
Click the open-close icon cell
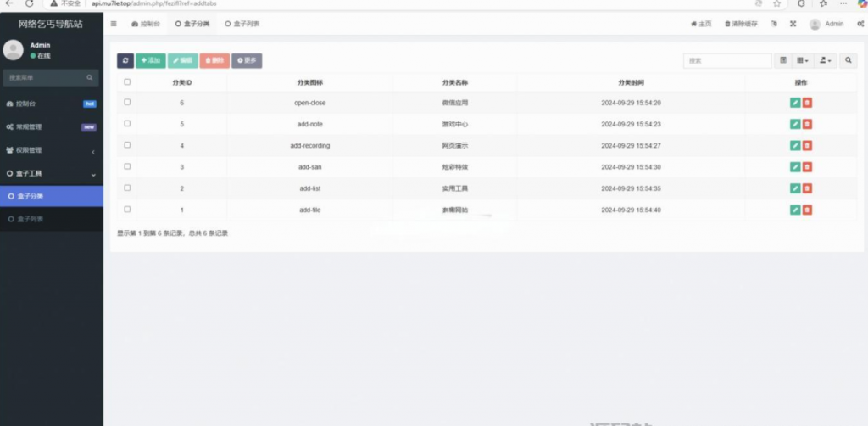coord(310,103)
